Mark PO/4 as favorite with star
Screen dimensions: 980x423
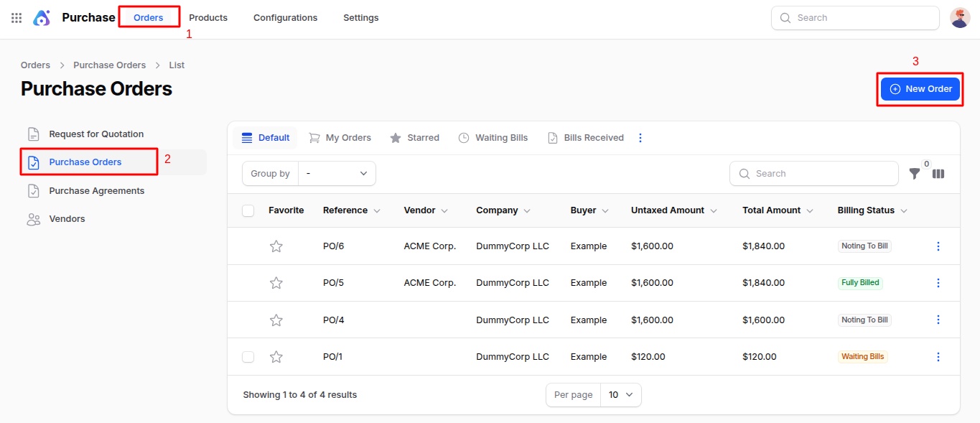click(276, 320)
